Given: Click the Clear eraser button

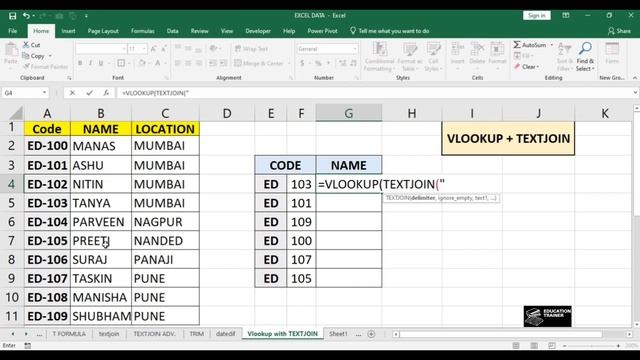Looking at the screenshot, I should (x=526, y=67).
